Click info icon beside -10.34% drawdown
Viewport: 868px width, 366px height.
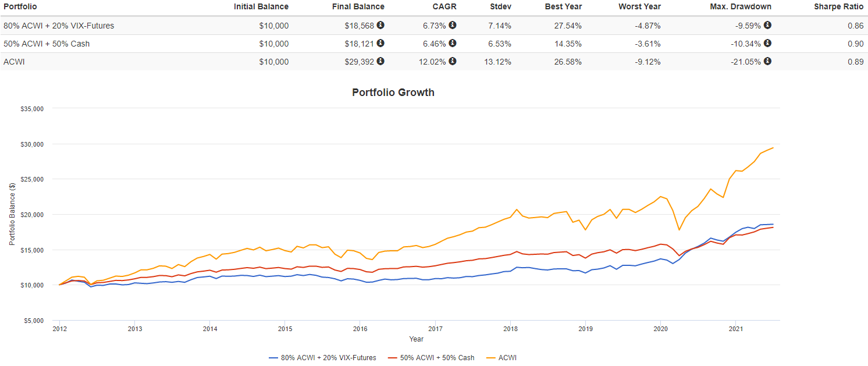pyautogui.click(x=767, y=43)
